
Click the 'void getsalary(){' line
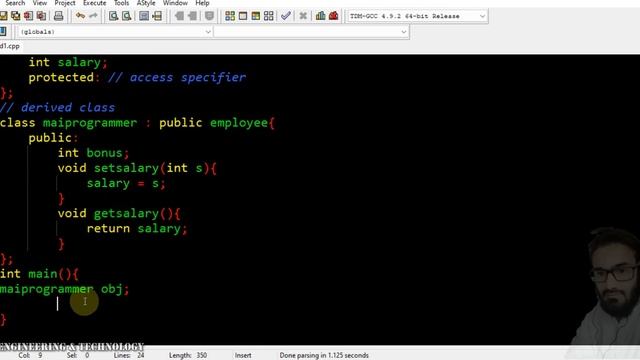coord(119,213)
